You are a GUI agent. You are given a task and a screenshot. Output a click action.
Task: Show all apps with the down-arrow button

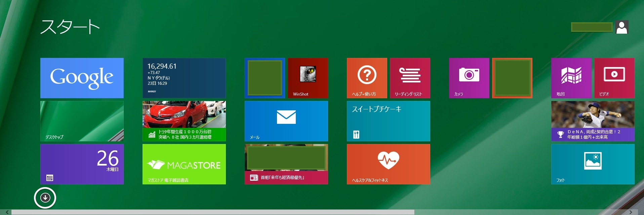click(45, 198)
